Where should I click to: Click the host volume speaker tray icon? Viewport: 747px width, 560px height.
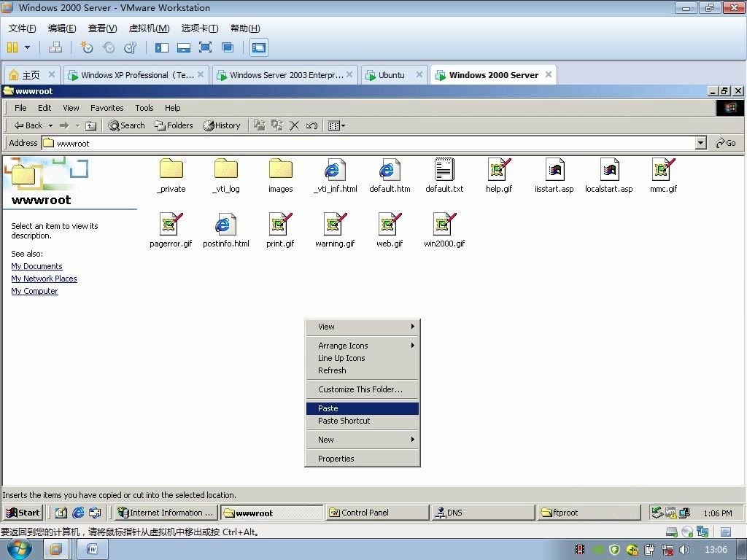[684, 550]
